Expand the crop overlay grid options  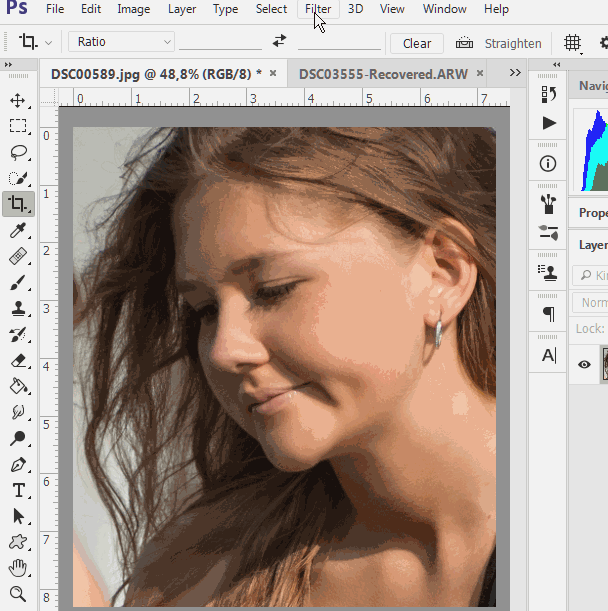click(572, 43)
